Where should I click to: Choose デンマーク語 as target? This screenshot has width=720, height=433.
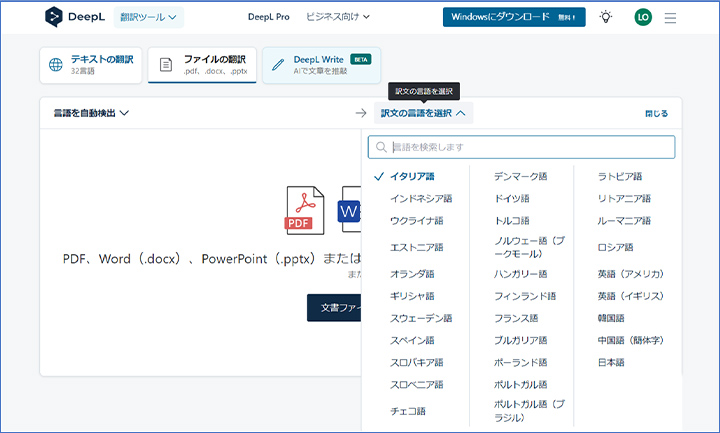520,176
